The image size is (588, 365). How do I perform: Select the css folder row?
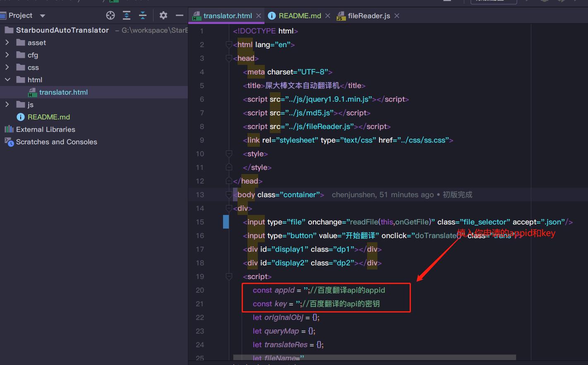[94, 67]
